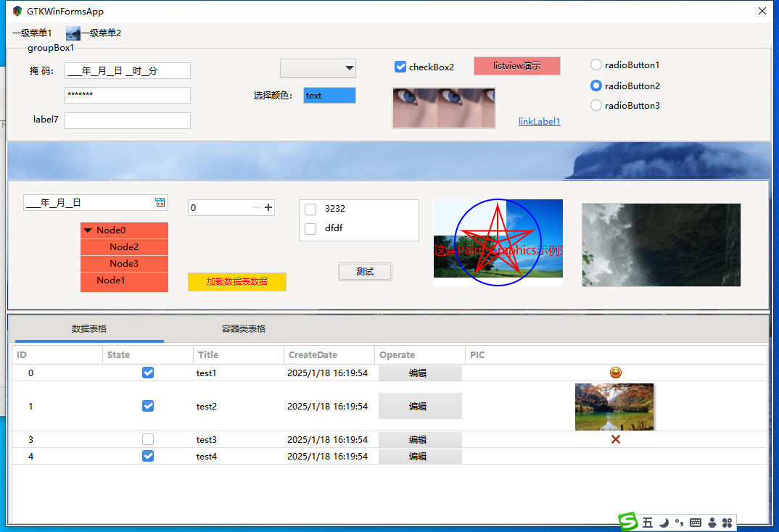This screenshot has width=779, height=532.
Task: Select radioButton1
Action: click(x=596, y=65)
